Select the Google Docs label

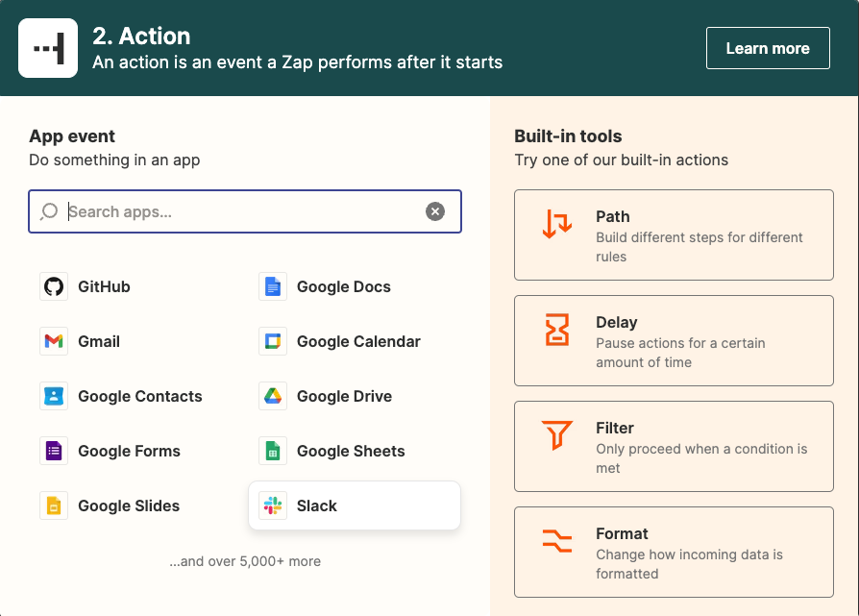(344, 286)
